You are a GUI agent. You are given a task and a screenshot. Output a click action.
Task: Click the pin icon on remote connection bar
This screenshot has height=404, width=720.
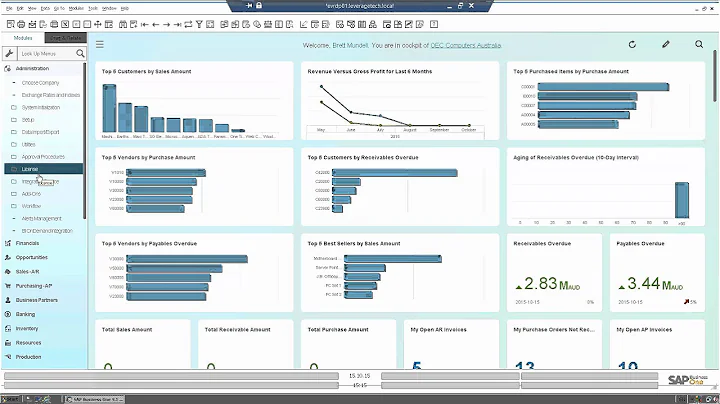pyautogui.click(x=249, y=6)
